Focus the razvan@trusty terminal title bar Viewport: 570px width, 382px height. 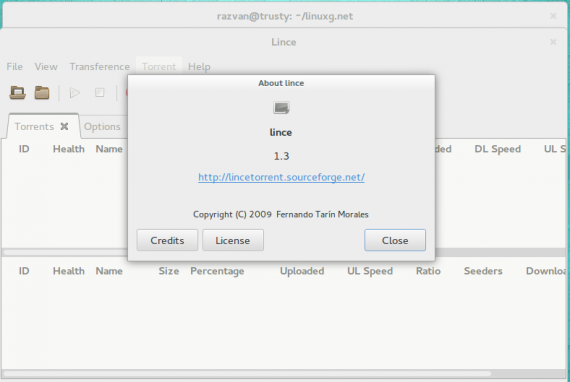tap(285, 16)
